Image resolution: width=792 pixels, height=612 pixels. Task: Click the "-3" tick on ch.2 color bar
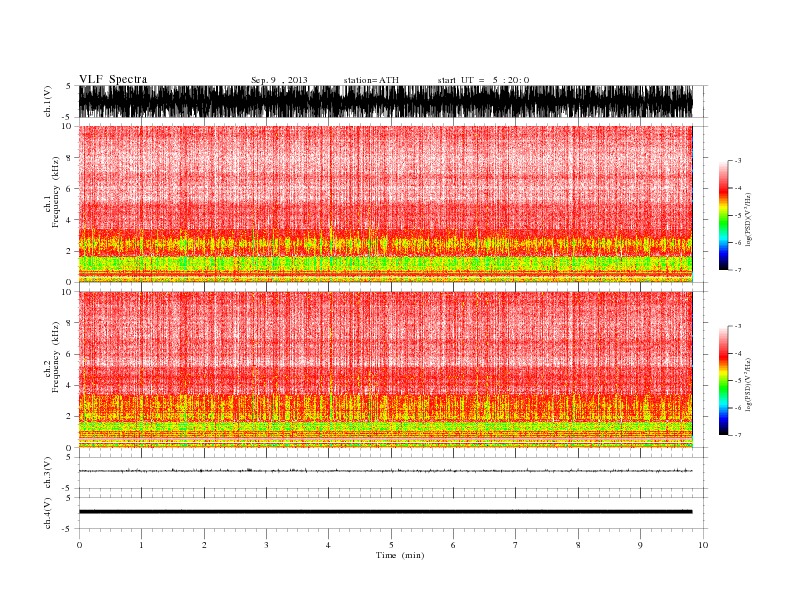pyautogui.click(x=737, y=326)
